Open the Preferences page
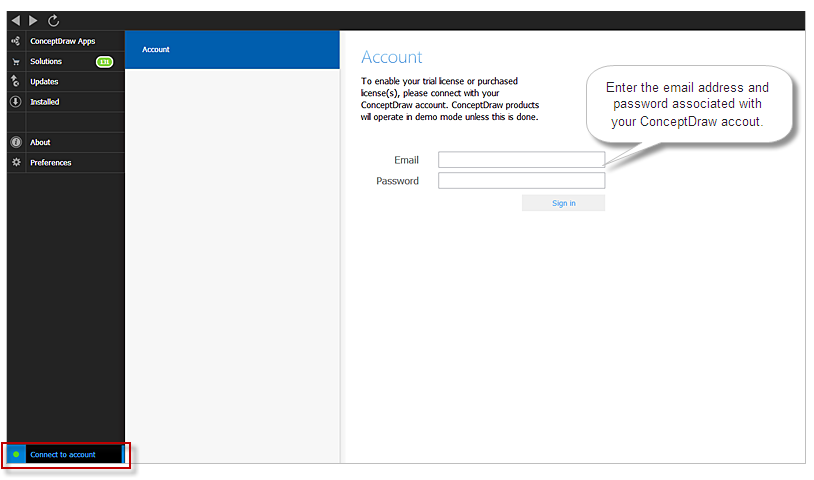The image size is (814, 480). (66, 162)
